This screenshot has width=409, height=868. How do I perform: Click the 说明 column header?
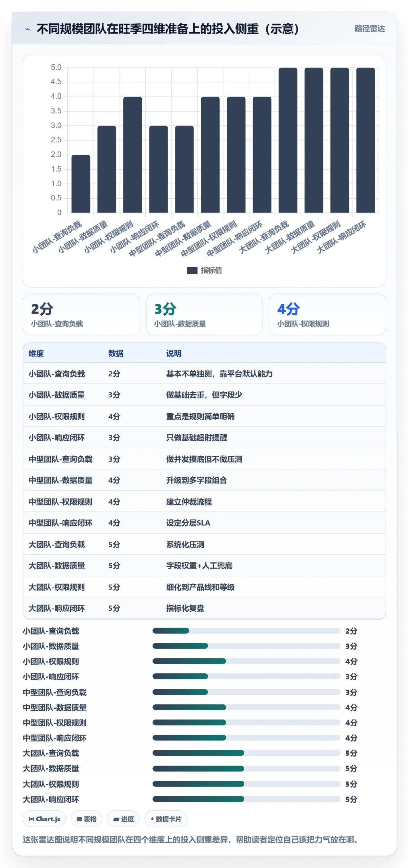coord(174,353)
